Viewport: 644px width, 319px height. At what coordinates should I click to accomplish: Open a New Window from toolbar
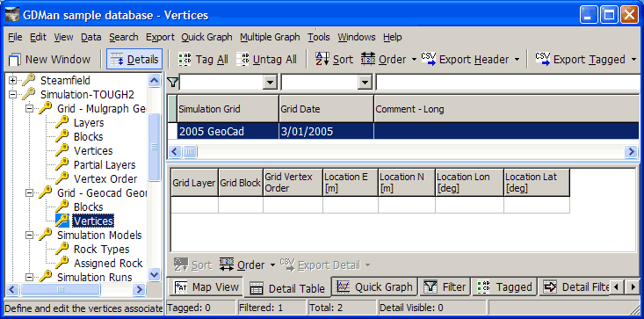49,60
